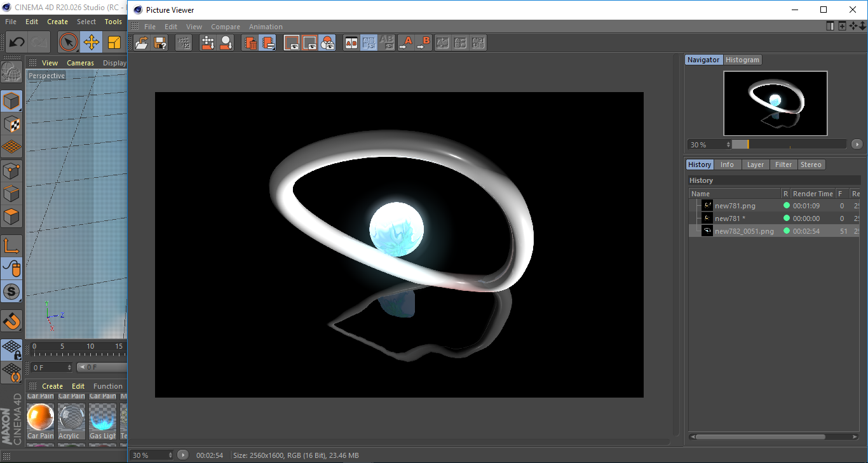Image resolution: width=868 pixels, height=463 pixels.
Task: Click the Name column header in History
Action: point(735,194)
